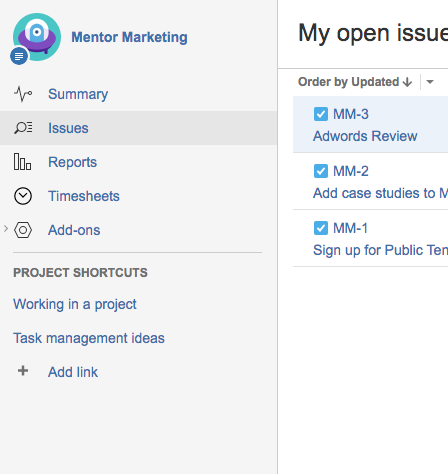Image resolution: width=448 pixels, height=474 pixels.
Task: Click the plus icon beside Add link
Action: click(23, 371)
